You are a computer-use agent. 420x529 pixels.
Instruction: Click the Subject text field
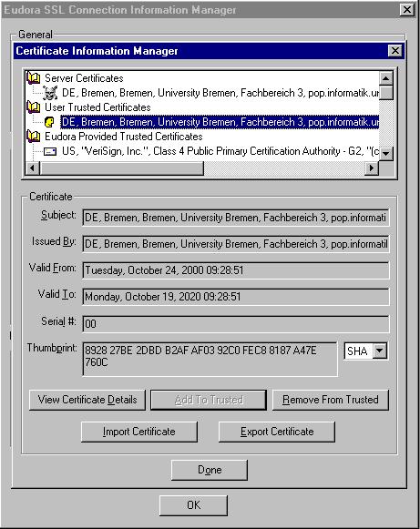pyautogui.click(x=236, y=218)
